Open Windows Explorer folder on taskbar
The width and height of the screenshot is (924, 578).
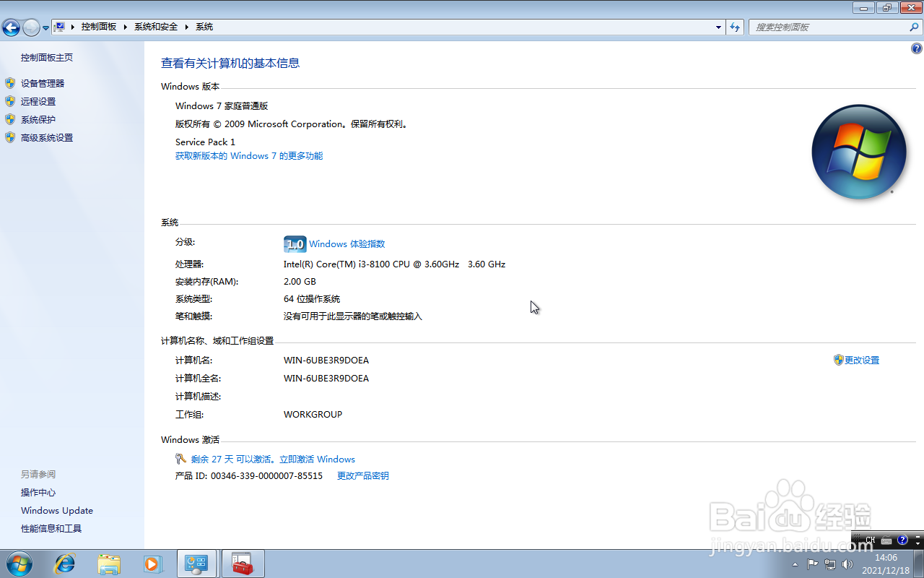[109, 564]
